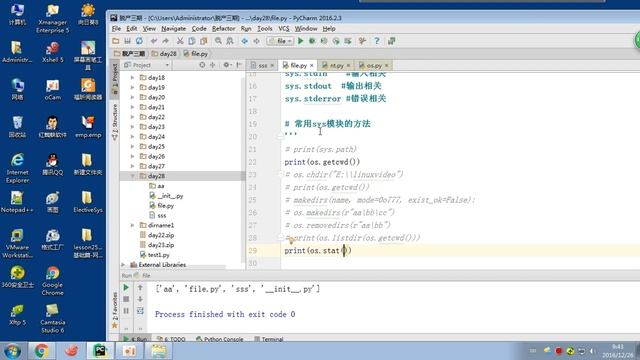Toggle the Structure side panel tab
Image resolution: width=640 pixels, height=360 pixels.
115,122
